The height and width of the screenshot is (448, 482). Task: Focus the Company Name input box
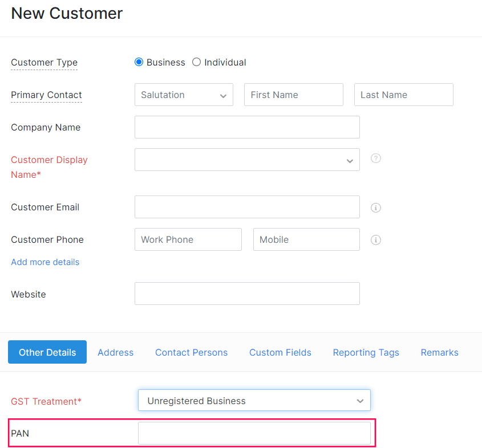coord(247,127)
